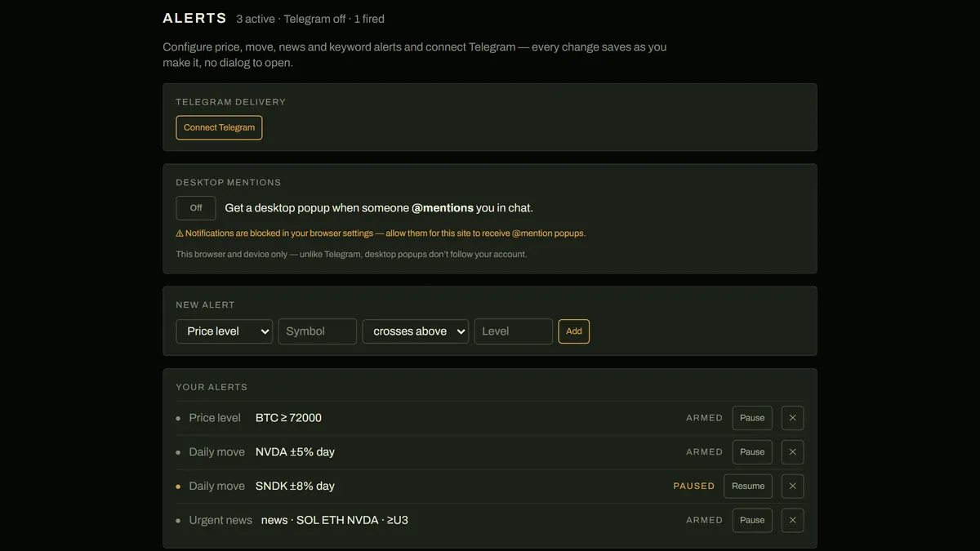
Task: Remove the NVDA ±5% day alert
Action: (792, 452)
